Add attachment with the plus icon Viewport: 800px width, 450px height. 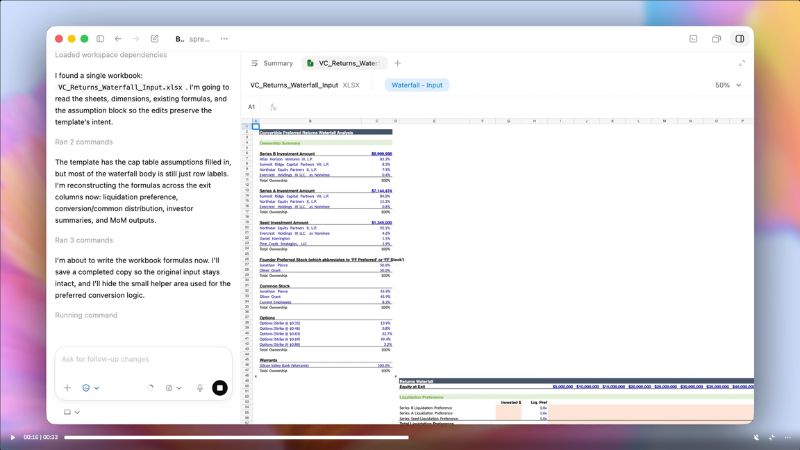(68, 387)
